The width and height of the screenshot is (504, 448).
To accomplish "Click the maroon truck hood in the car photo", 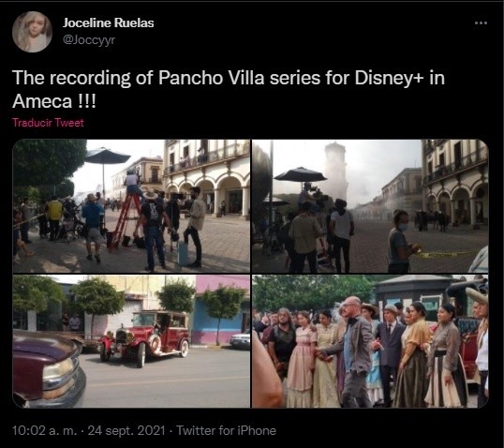I will point(48,368).
